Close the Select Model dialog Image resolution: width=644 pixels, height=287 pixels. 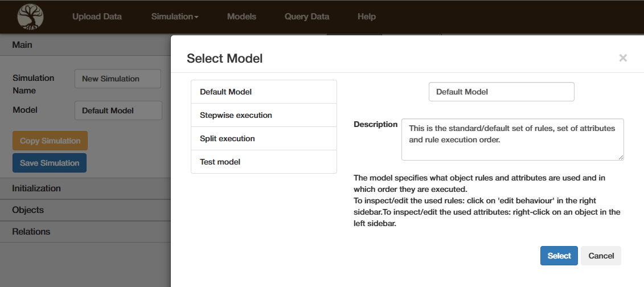[623, 58]
